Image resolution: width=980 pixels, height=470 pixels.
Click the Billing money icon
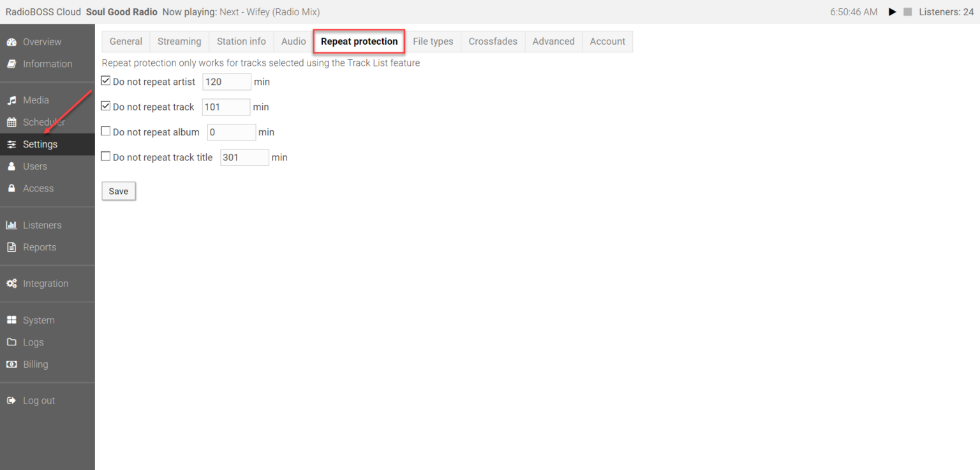(x=11, y=365)
